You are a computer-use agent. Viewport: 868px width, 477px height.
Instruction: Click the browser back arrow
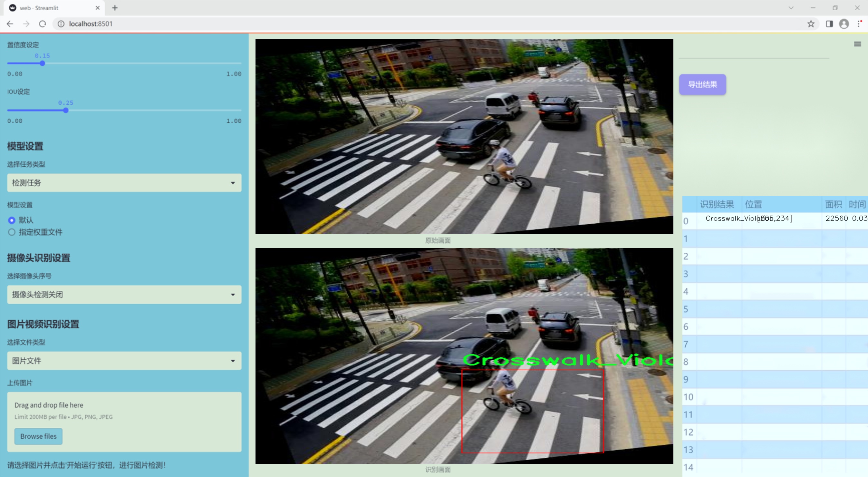(x=10, y=24)
